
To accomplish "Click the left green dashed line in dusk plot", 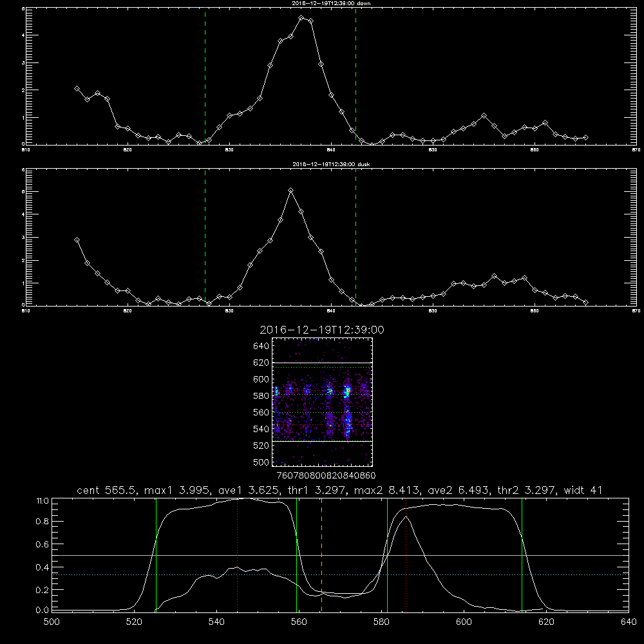I will pyautogui.click(x=205, y=237).
